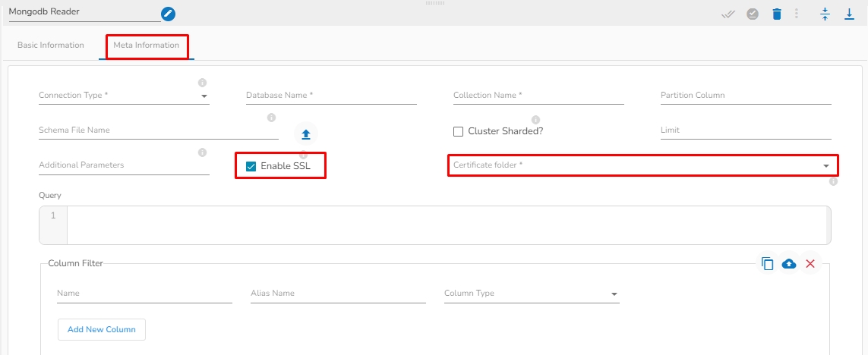
Task: Click the pencil edit icon beside Mongodb Reader
Action: (168, 14)
